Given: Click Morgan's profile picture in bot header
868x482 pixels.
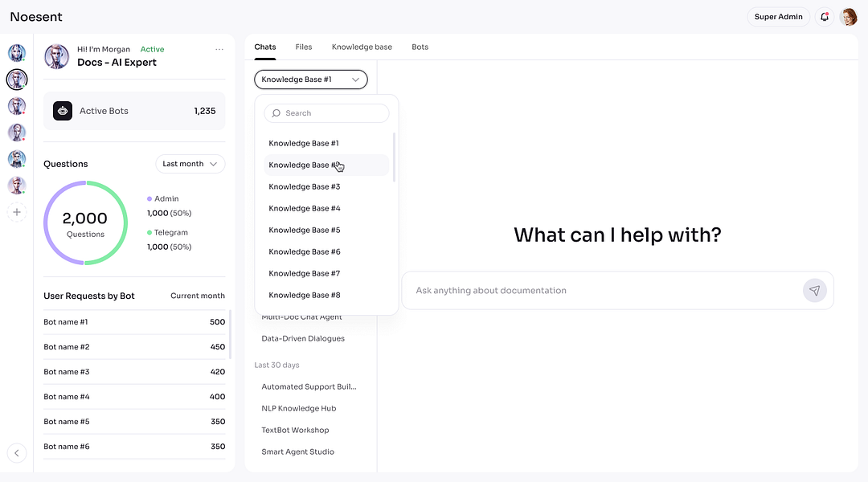Looking at the screenshot, I should tap(56, 56).
